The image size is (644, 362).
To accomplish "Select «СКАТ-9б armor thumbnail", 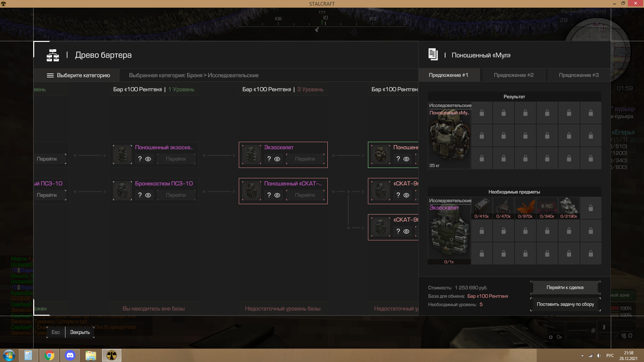I will click(x=381, y=227).
